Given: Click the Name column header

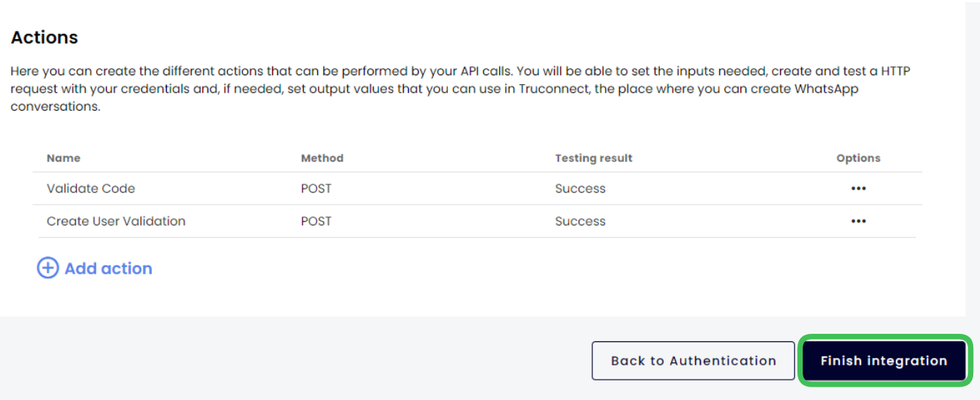Looking at the screenshot, I should [x=63, y=158].
